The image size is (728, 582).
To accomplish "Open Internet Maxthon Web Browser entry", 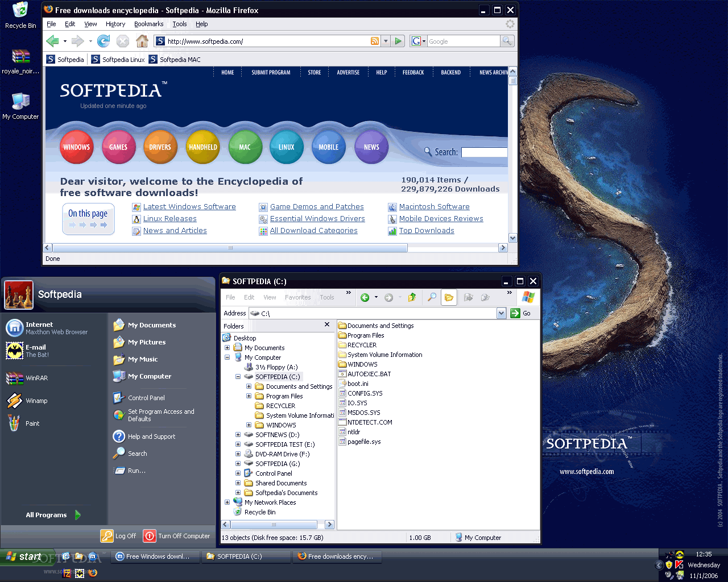I will pos(47,328).
